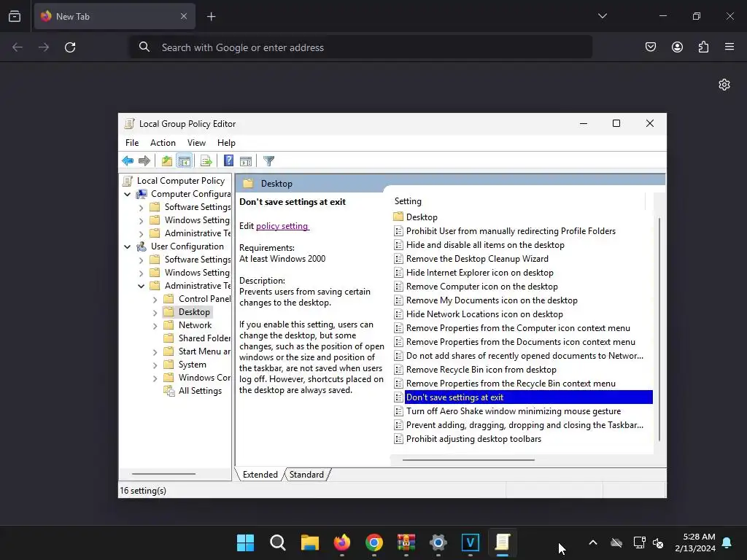
Task: Collapse Computer Configuration node
Action: (127, 194)
